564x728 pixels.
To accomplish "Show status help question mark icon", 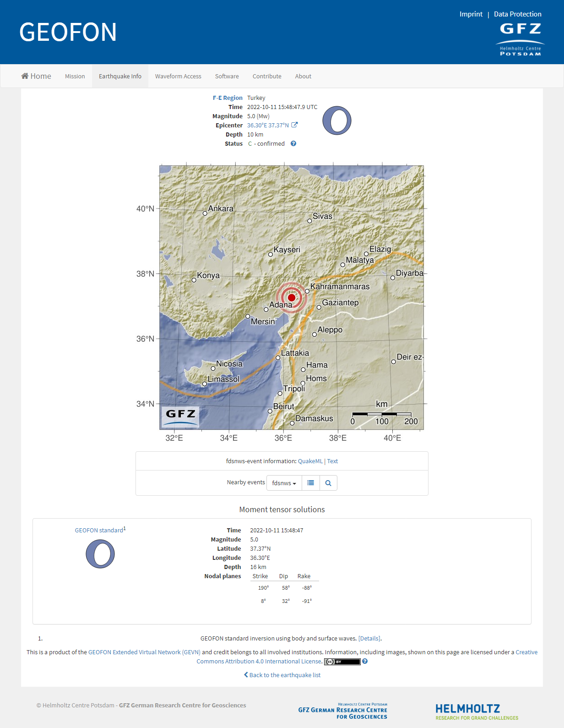I will [293, 143].
